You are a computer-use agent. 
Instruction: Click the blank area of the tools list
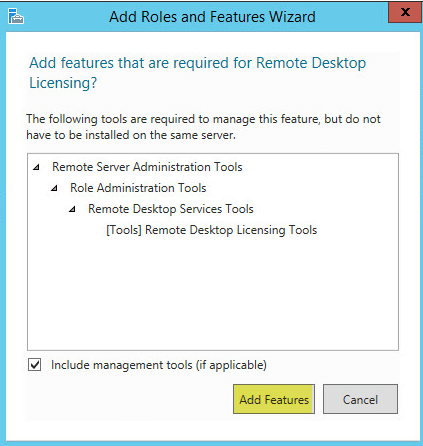click(x=213, y=293)
